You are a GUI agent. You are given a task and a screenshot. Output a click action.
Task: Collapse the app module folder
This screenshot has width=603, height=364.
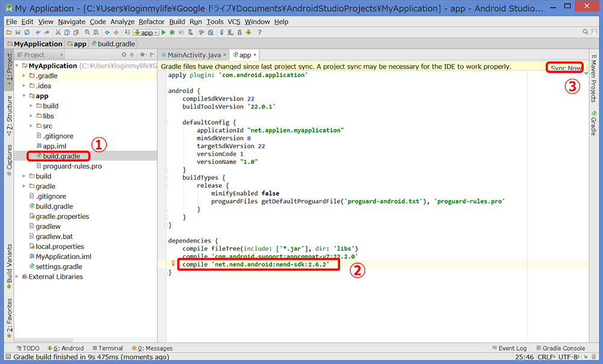coord(24,96)
